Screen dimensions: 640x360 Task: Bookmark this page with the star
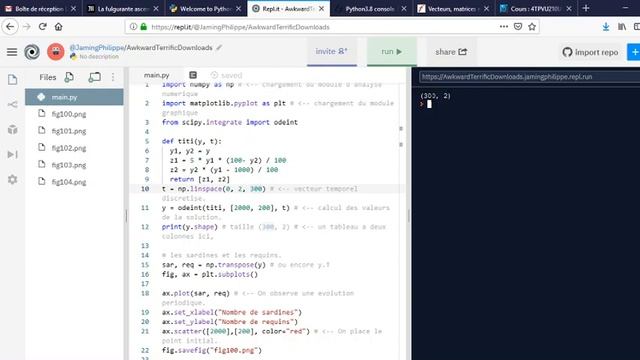click(532, 27)
